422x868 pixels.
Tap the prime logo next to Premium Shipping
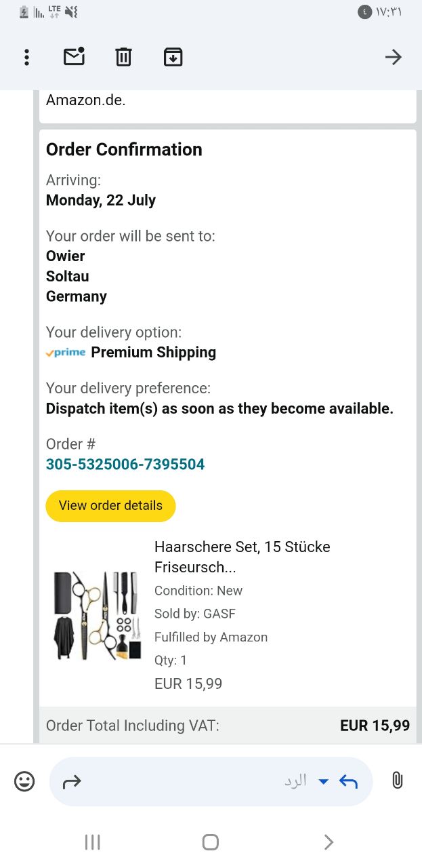point(66,353)
